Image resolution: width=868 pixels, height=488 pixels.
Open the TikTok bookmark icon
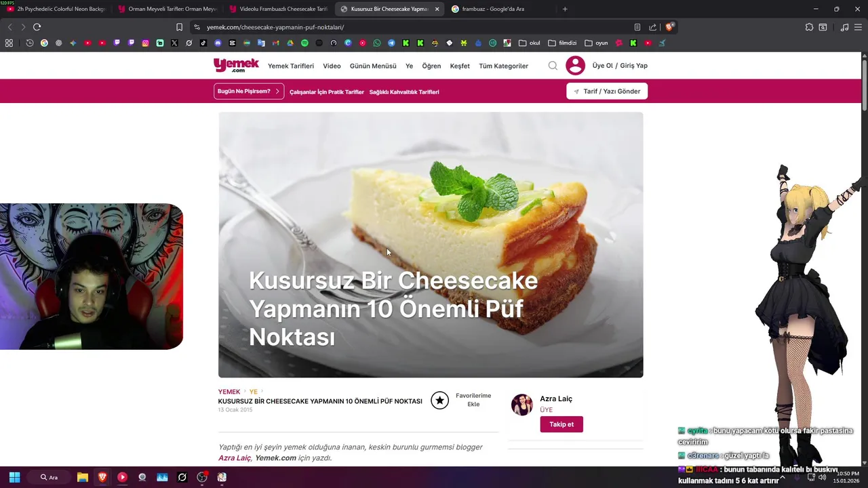pyautogui.click(x=203, y=43)
